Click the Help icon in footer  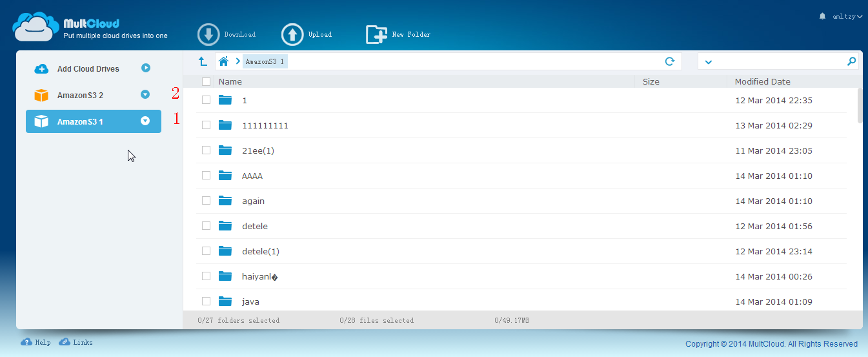[26, 342]
